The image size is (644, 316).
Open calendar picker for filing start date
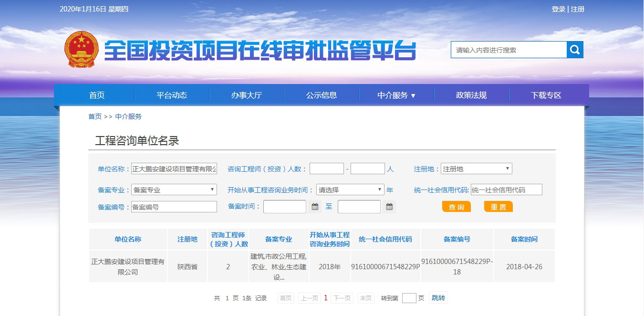pos(315,207)
